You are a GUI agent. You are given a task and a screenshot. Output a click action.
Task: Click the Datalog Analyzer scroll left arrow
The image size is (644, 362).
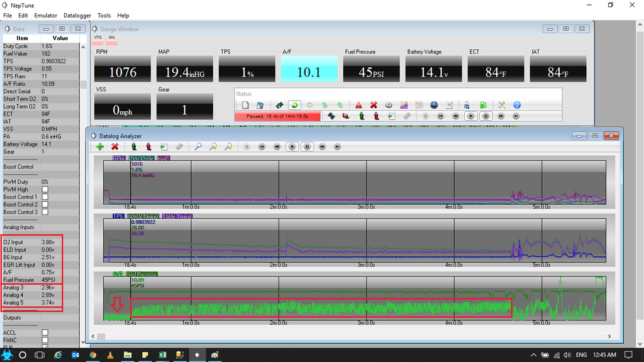click(93, 337)
